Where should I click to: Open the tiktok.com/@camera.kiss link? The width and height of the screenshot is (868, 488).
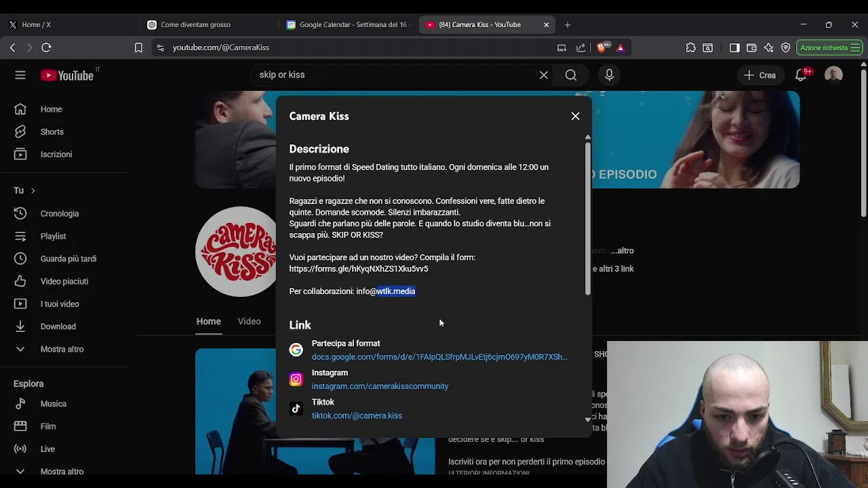tap(357, 415)
